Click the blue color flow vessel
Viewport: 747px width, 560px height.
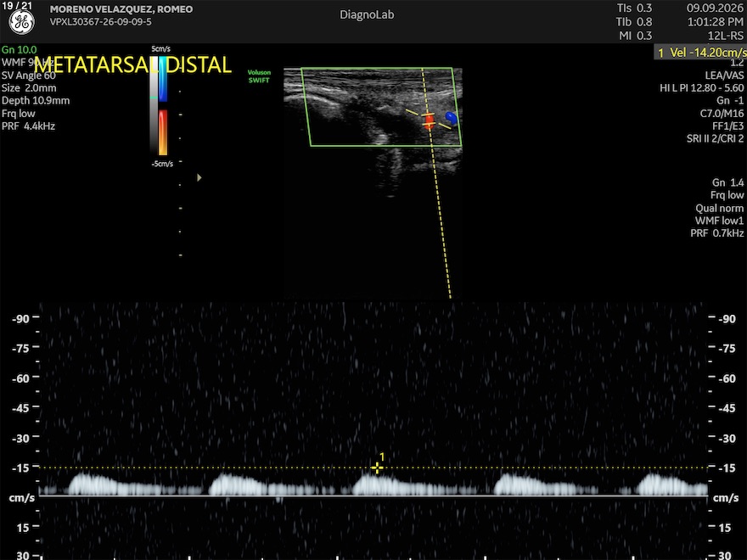click(451, 118)
